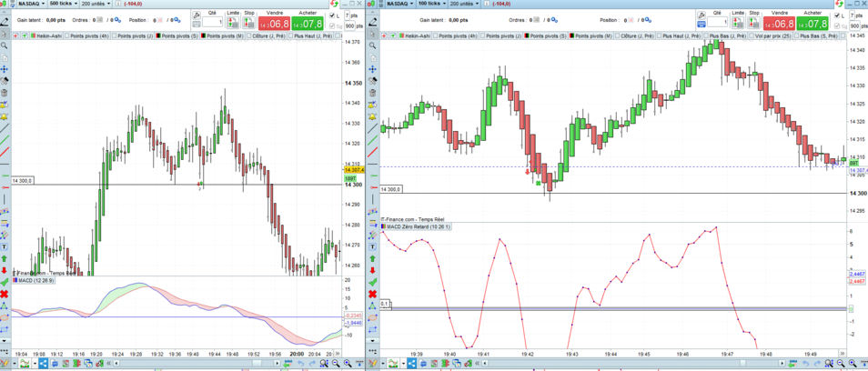The height and width of the screenshot is (371, 868).
Task: Select the blue crosshair move tool
Action: pyautogui.click(x=5, y=69)
